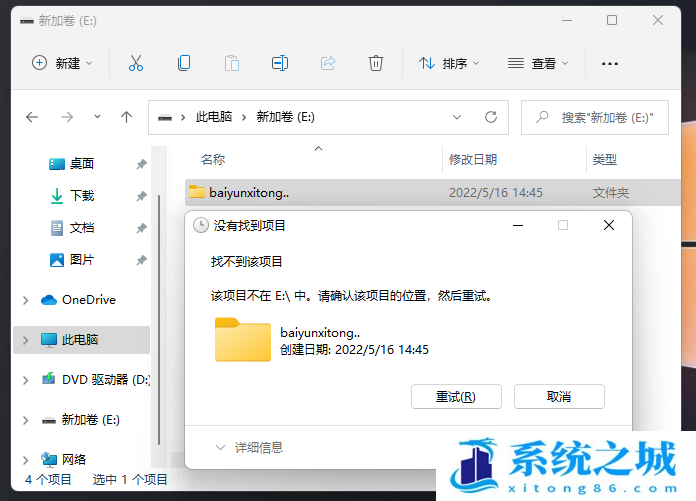
Task: Click the Cut scissors icon in toolbar
Action: click(x=136, y=63)
